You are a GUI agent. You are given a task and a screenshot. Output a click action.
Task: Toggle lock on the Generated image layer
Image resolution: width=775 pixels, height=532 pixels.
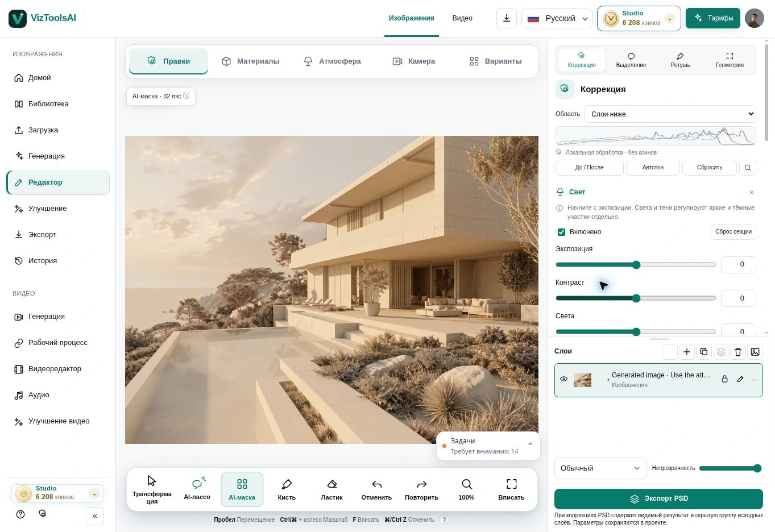point(724,379)
